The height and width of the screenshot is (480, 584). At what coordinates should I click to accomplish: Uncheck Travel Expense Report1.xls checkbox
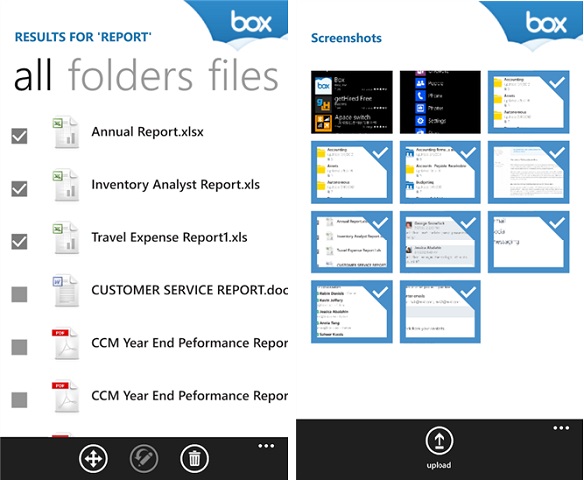click(19, 242)
